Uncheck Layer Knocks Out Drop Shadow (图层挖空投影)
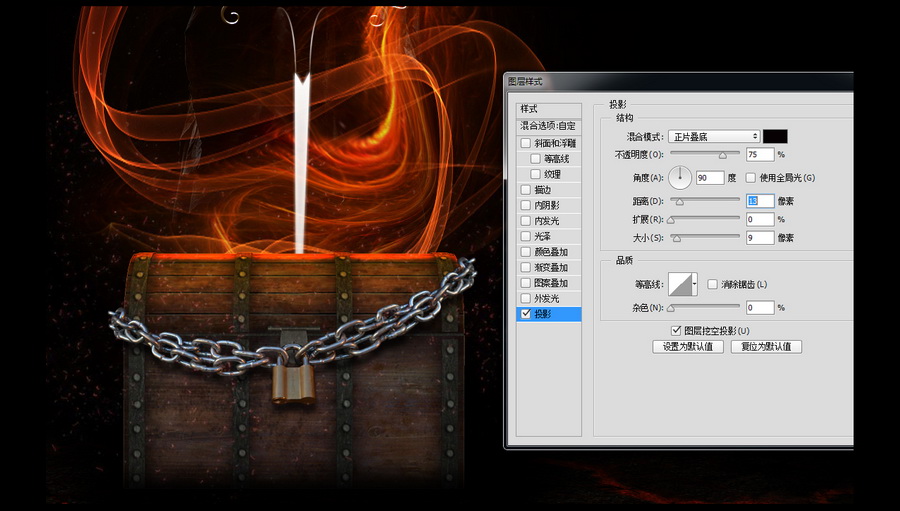900x511 pixels. click(x=677, y=330)
